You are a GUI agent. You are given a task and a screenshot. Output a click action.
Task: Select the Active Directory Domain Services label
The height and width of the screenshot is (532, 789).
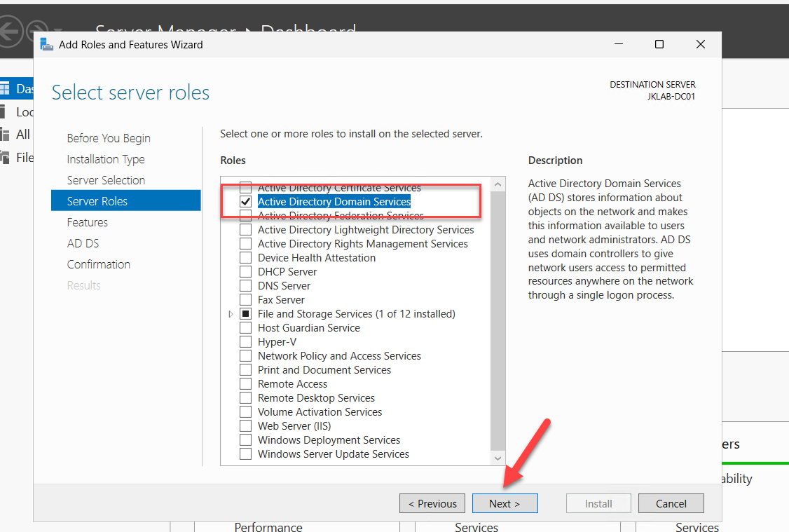pyautogui.click(x=334, y=202)
